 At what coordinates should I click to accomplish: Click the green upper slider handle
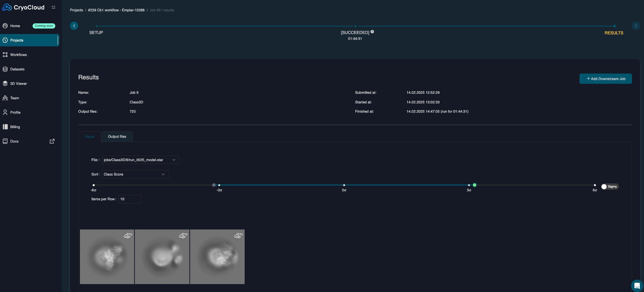pos(475,185)
